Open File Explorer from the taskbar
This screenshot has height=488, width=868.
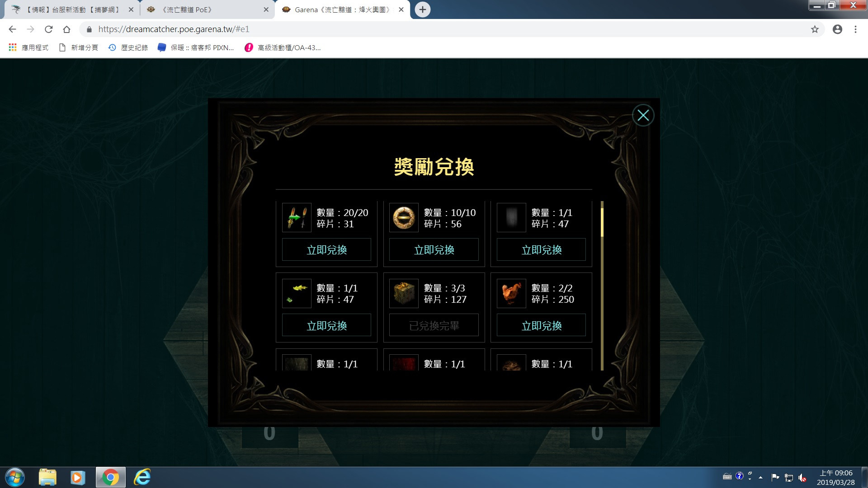coord(47,478)
